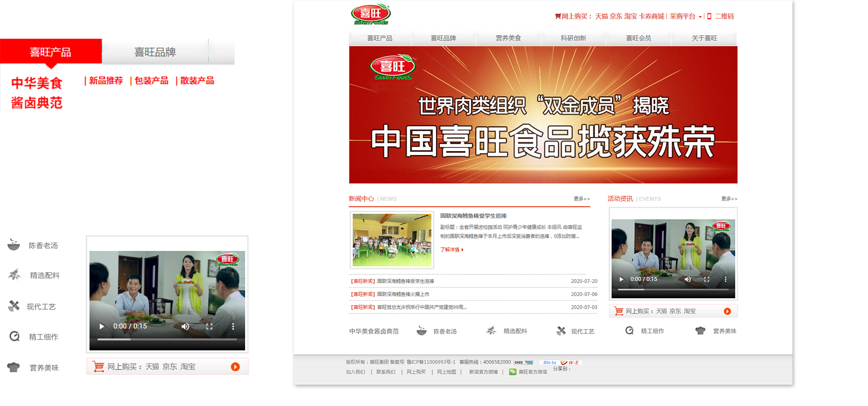Click spice icon in bottom 精选配料 row
This screenshot has width=868, height=406.
tap(491, 330)
